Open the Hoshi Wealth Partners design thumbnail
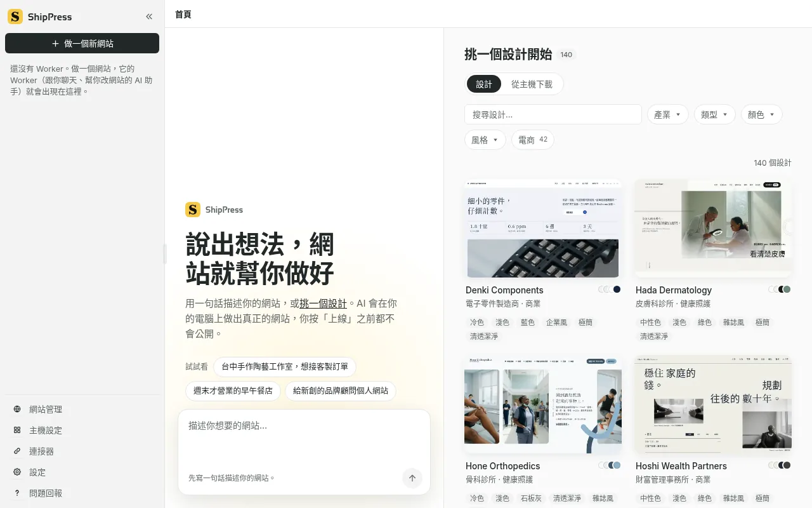 (713, 404)
